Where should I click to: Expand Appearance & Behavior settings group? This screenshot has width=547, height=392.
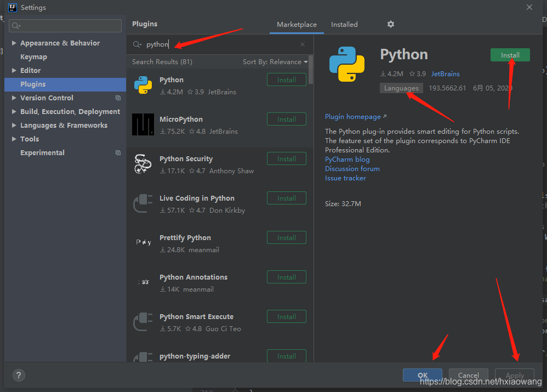pos(14,43)
